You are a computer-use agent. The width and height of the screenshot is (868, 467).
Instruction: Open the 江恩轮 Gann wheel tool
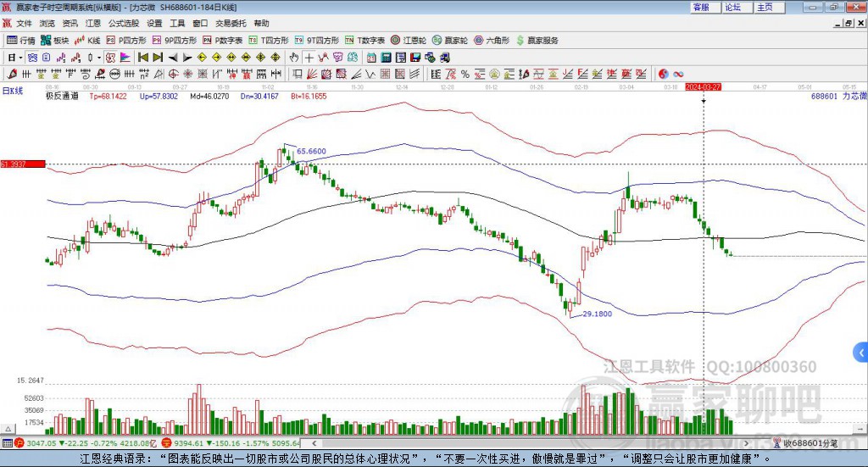click(x=409, y=41)
